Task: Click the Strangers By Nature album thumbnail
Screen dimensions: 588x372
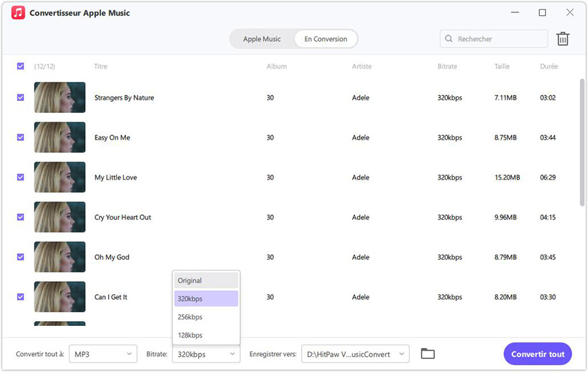Action: [x=60, y=98]
